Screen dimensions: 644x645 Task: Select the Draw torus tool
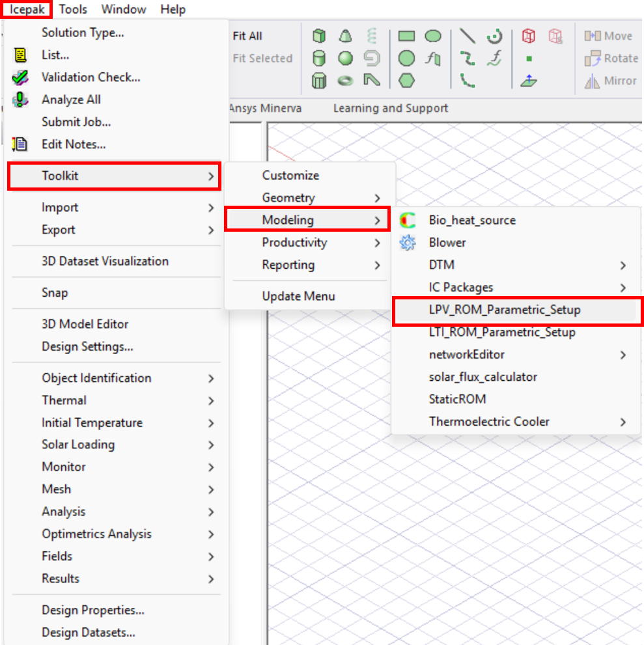(345, 81)
